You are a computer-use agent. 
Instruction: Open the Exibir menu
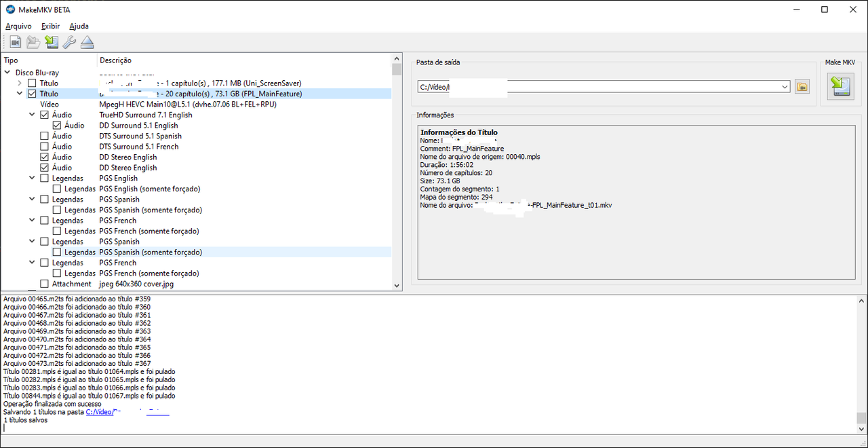50,26
